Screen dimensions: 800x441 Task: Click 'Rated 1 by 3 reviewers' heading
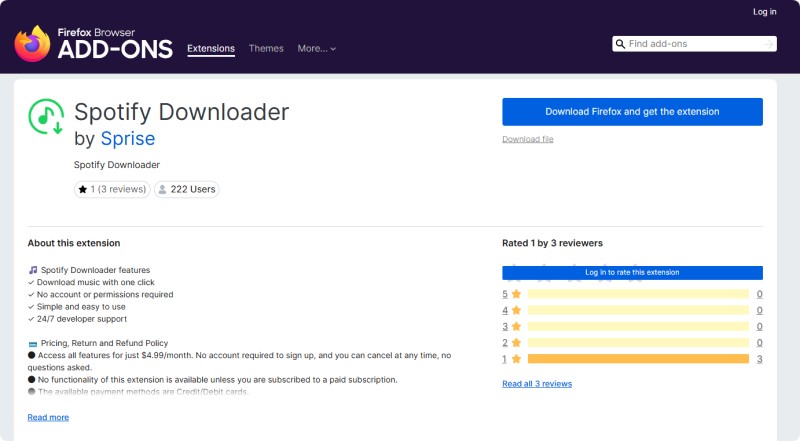pyautogui.click(x=552, y=243)
